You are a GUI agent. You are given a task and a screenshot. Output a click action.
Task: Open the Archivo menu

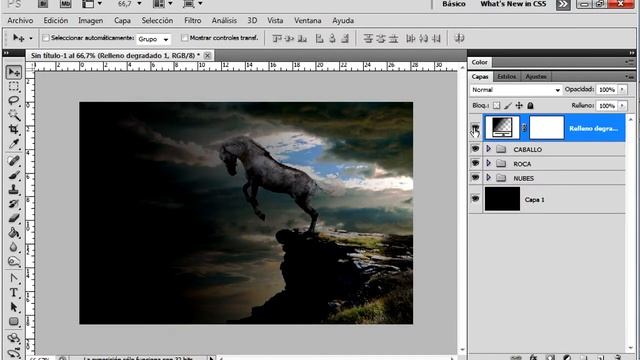pyautogui.click(x=20, y=20)
